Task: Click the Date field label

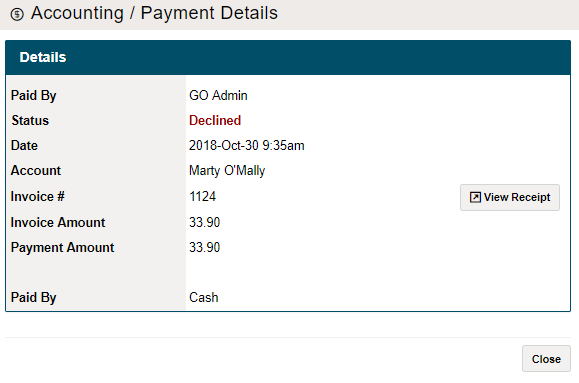Action: 24,146
